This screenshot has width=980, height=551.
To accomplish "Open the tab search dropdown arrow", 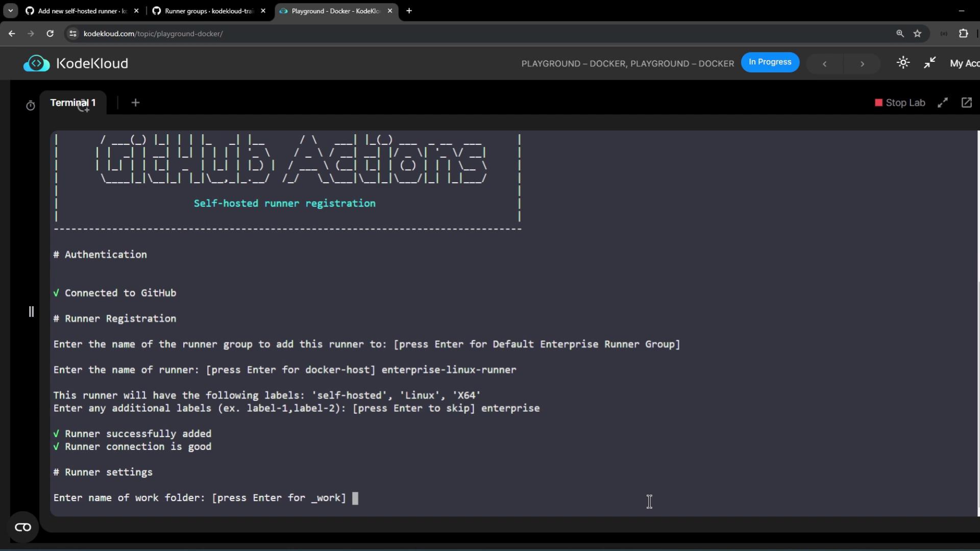I will click(10, 11).
